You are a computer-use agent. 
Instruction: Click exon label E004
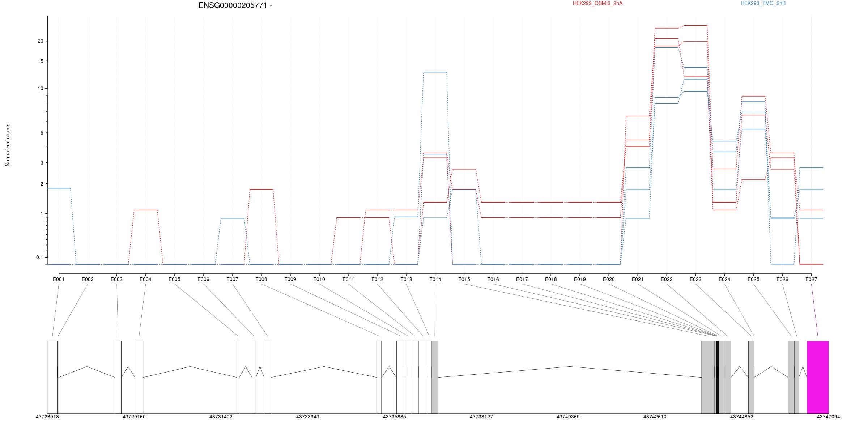click(x=145, y=279)
